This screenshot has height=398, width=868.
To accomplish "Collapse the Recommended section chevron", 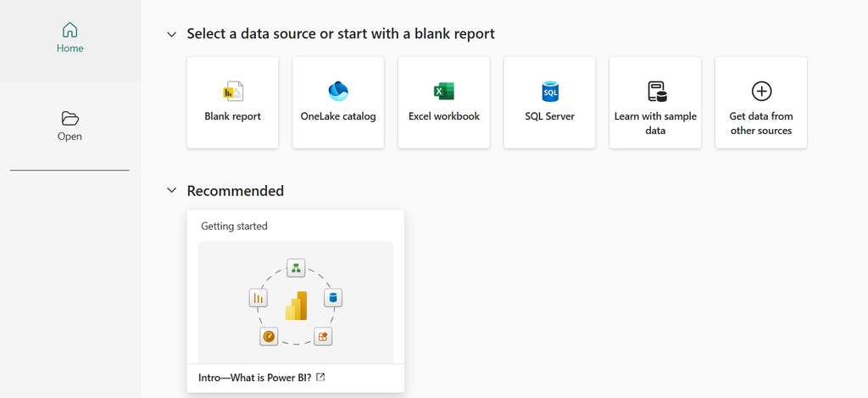I will point(172,191).
